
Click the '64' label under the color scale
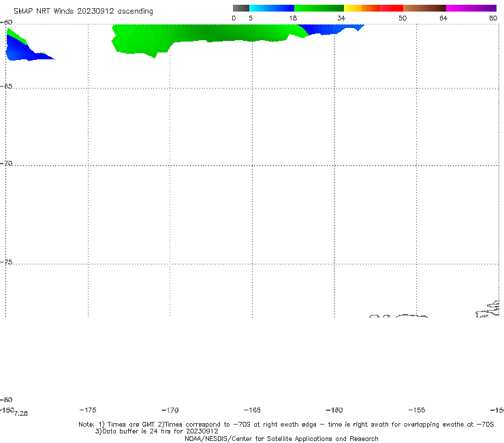pos(443,18)
